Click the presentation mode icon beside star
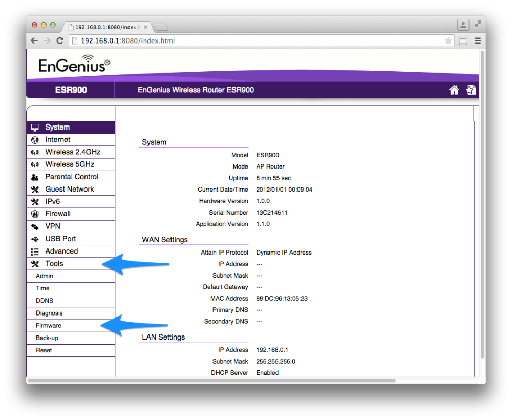512x420 pixels. point(463,41)
